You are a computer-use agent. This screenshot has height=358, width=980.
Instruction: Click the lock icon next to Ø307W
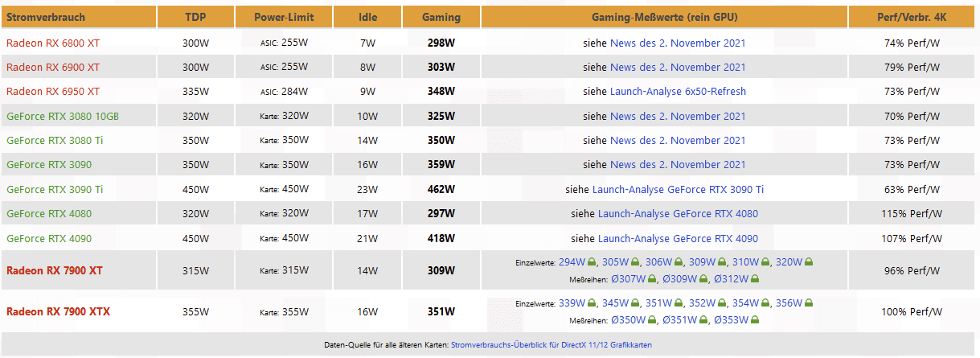(652, 278)
